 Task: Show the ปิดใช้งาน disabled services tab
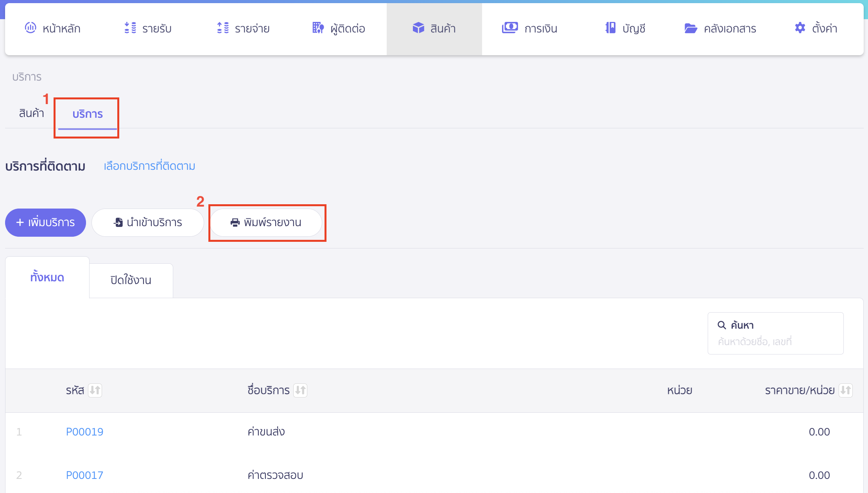(131, 280)
